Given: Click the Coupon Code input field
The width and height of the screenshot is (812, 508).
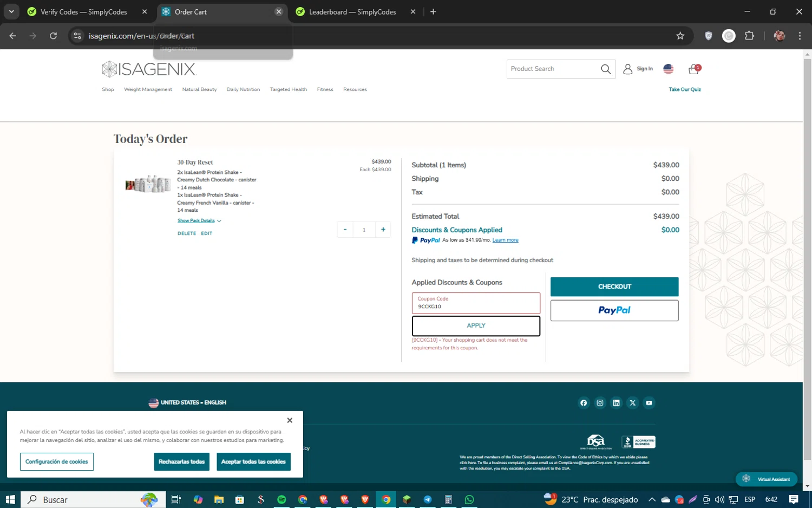Looking at the screenshot, I should coord(476,303).
